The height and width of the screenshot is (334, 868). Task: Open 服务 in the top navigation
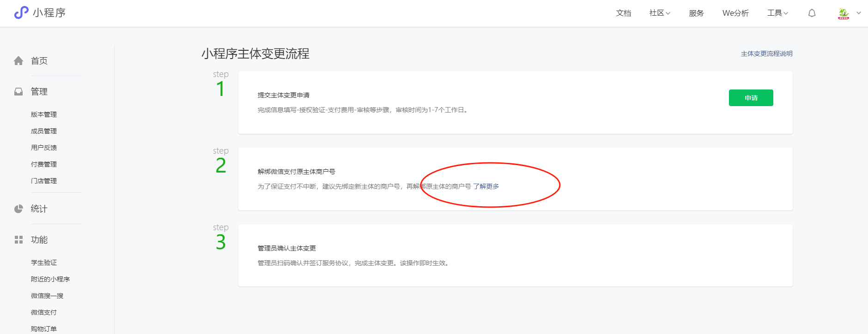pyautogui.click(x=696, y=13)
